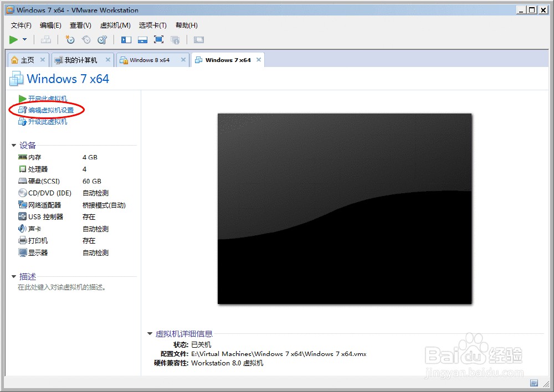Image resolution: width=554 pixels, height=392 pixels.
Task: Click the Workstation 8.0 虚拟机 compatibility text
Action: pos(227,363)
